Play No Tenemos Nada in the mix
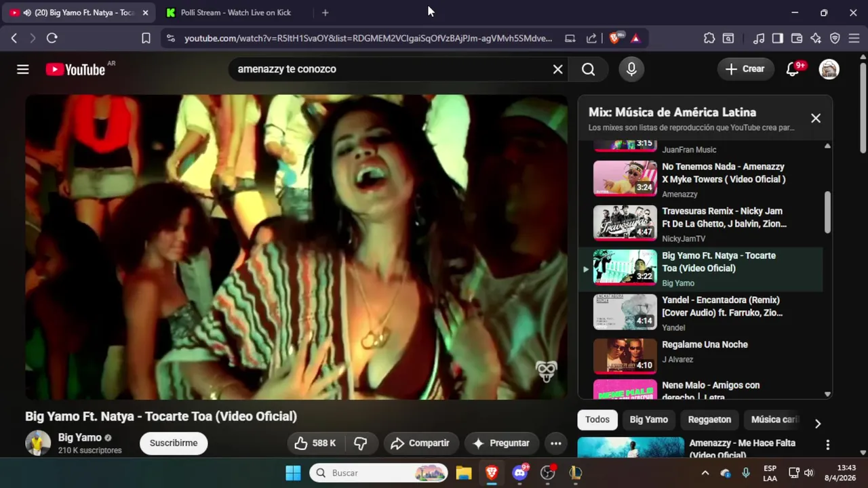The image size is (868, 488). (x=701, y=179)
